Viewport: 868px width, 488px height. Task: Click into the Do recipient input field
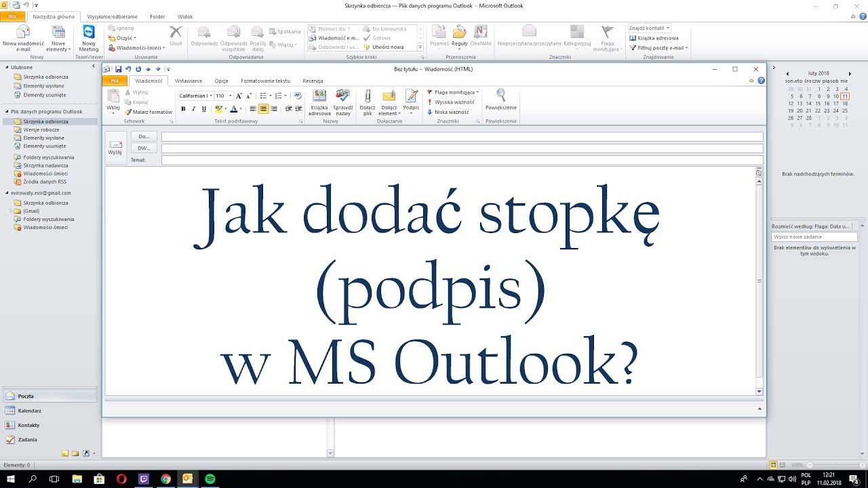click(462, 136)
